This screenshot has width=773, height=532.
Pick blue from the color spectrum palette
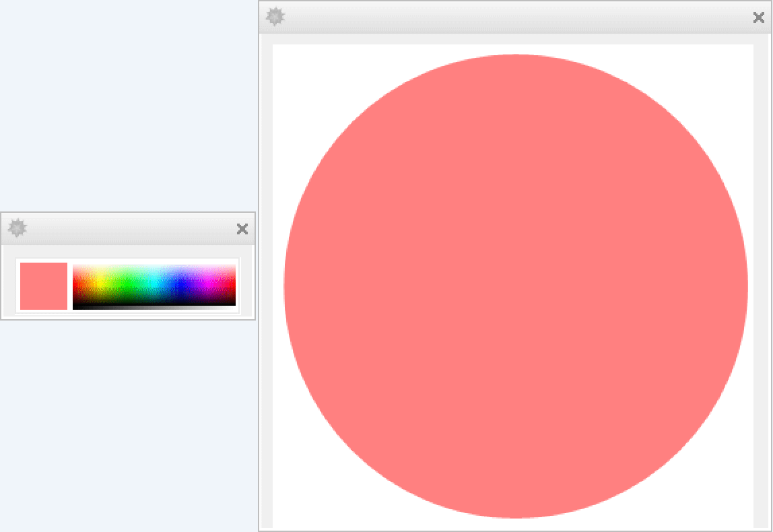(181, 285)
